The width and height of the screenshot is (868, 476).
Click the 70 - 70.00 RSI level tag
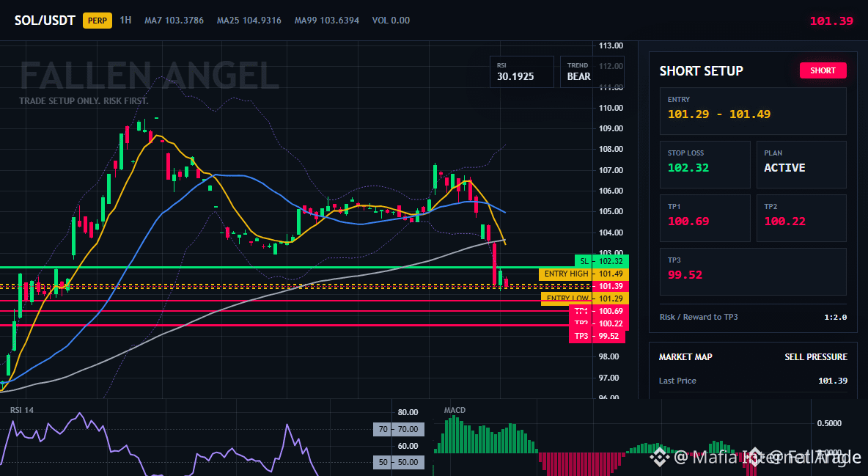coord(399,429)
